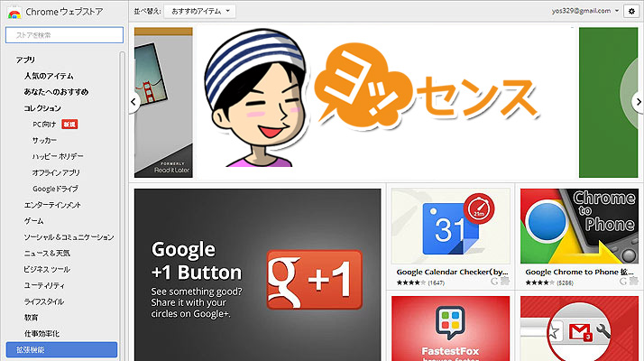
Task: Open Read it Later carousel thumbnail
Action: click(163, 102)
